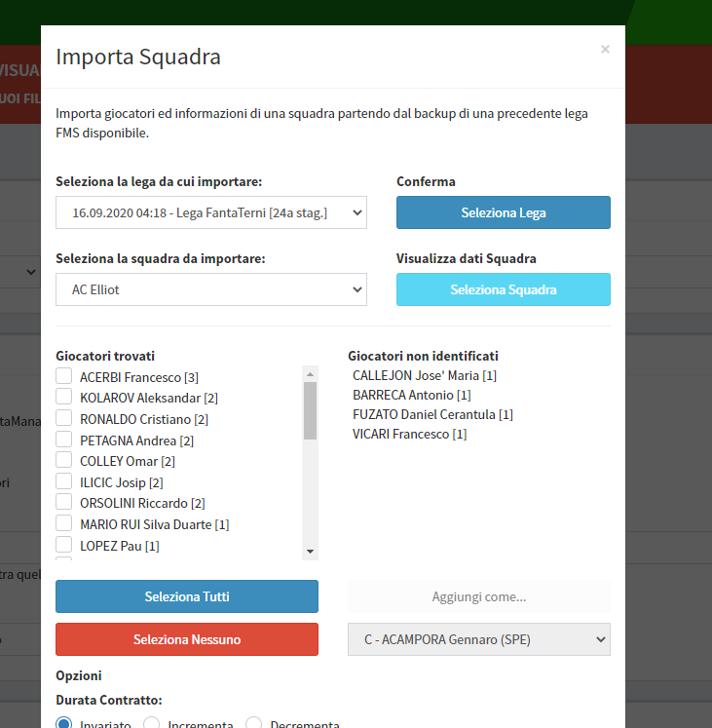Click the Seleziona Squadra button

coord(504,289)
